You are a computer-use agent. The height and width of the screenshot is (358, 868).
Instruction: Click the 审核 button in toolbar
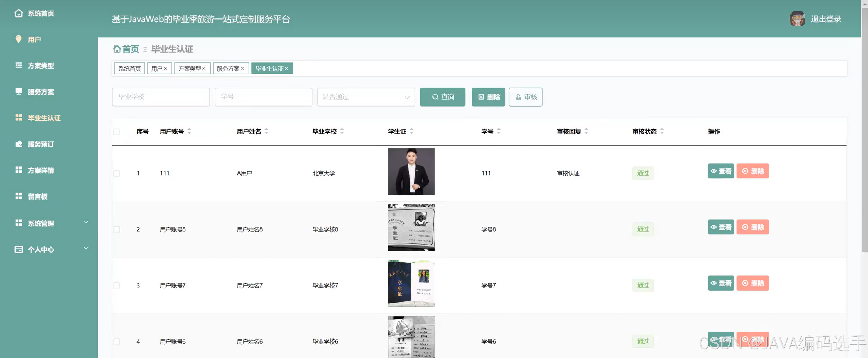[525, 97]
